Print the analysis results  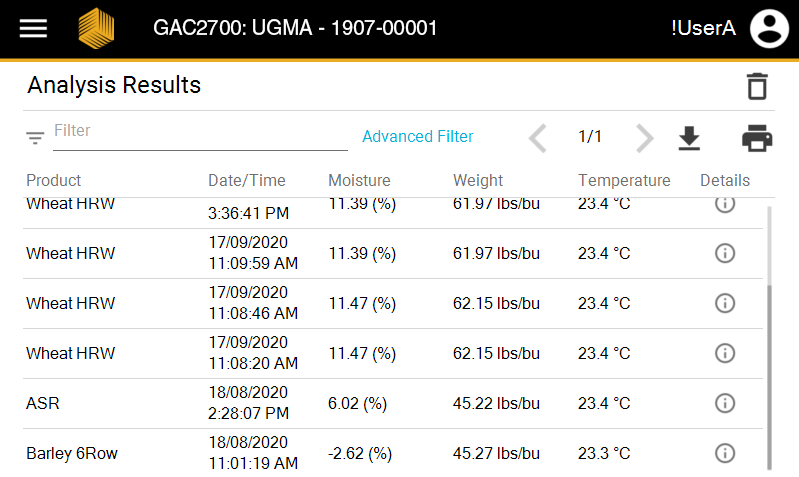(757, 138)
